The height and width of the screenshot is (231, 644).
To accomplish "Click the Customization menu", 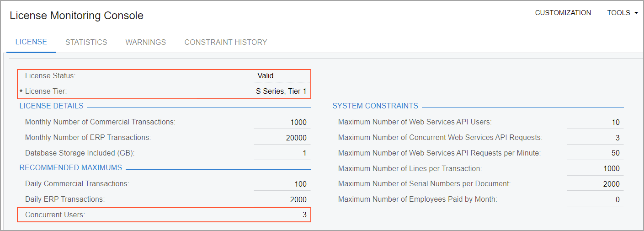I will point(563,13).
